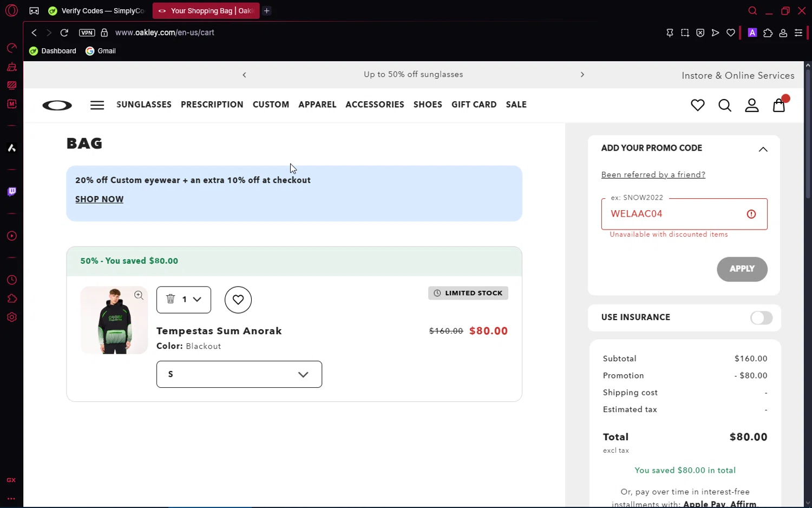This screenshot has height=508, width=812.
Task: Open the size S dropdown
Action: coord(239,374)
